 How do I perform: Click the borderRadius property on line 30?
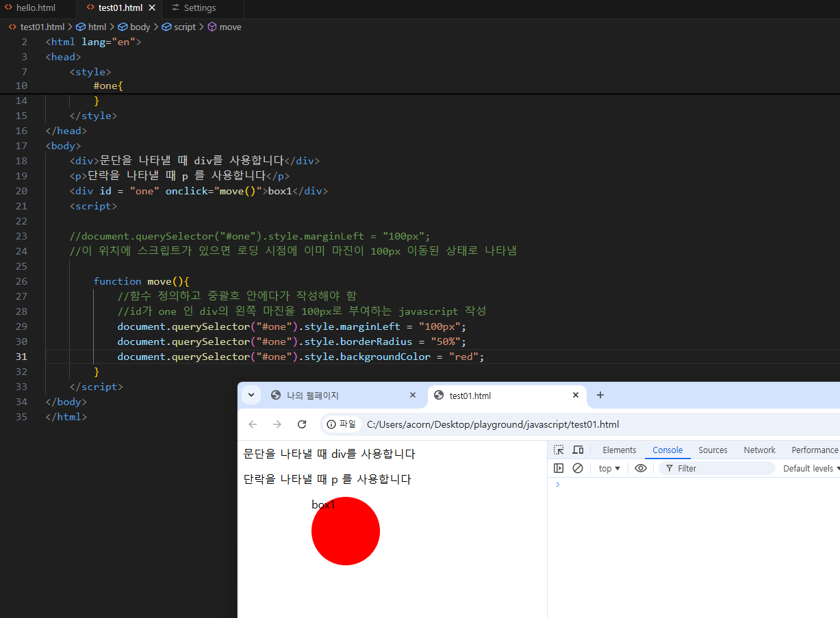click(377, 342)
